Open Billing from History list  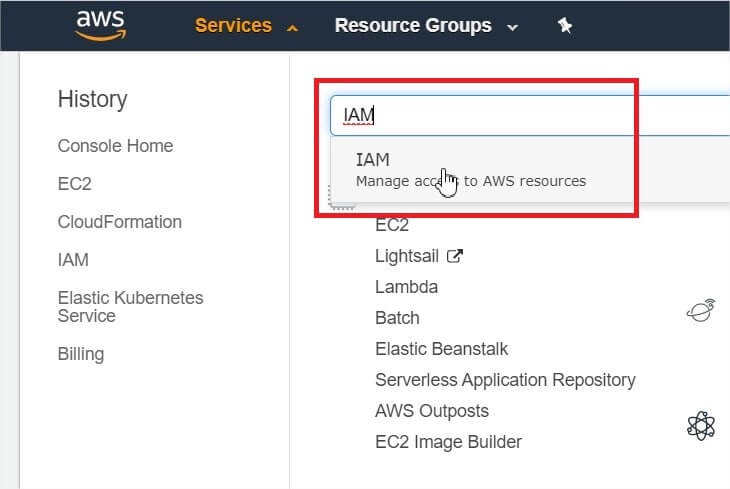click(x=81, y=354)
